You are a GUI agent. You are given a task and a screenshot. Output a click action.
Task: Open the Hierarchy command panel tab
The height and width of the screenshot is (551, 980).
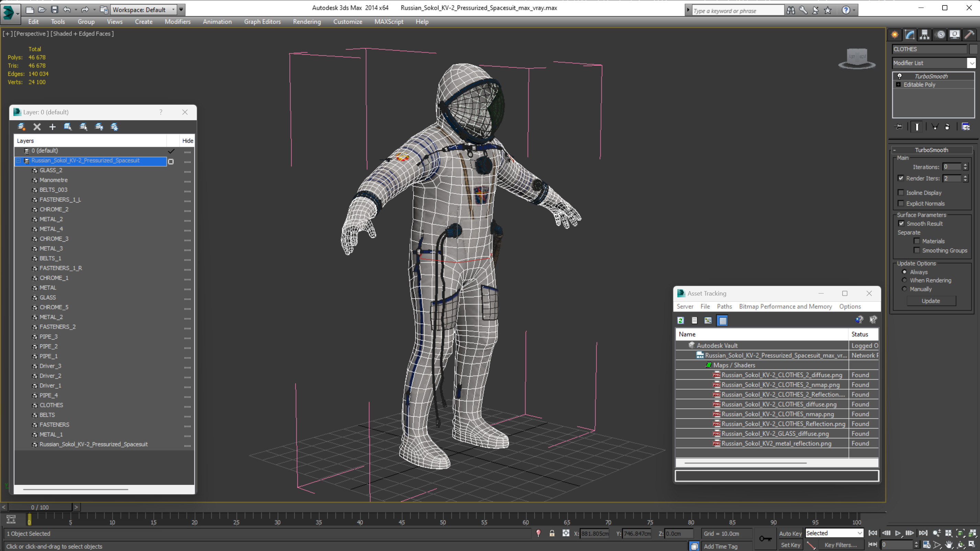924,35
